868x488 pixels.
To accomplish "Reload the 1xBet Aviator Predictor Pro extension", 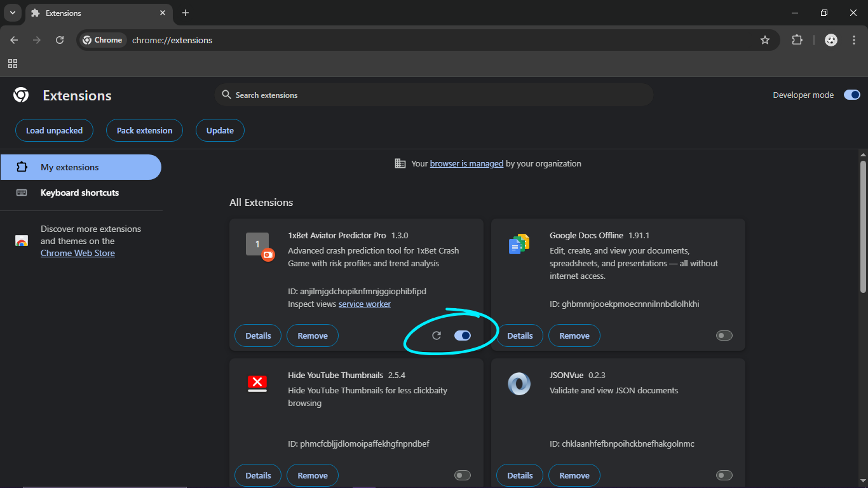I will pyautogui.click(x=437, y=335).
